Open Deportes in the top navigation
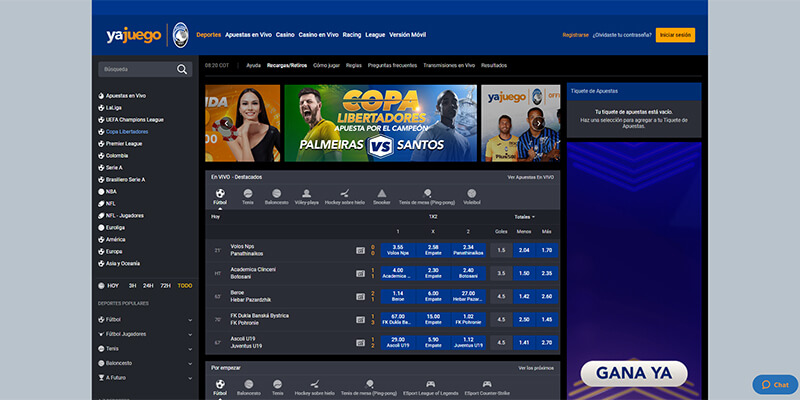Screen dimensions: 800x400 pos(208,35)
